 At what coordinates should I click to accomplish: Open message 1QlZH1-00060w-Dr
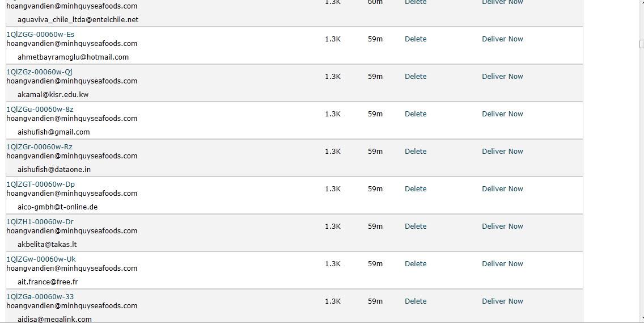pyautogui.click(x=40, y=221)
